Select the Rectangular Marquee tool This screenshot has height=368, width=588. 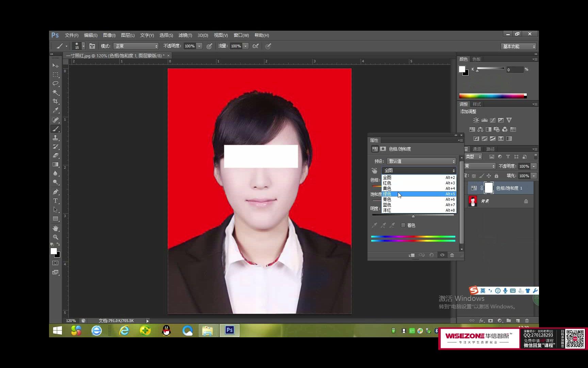55,75
